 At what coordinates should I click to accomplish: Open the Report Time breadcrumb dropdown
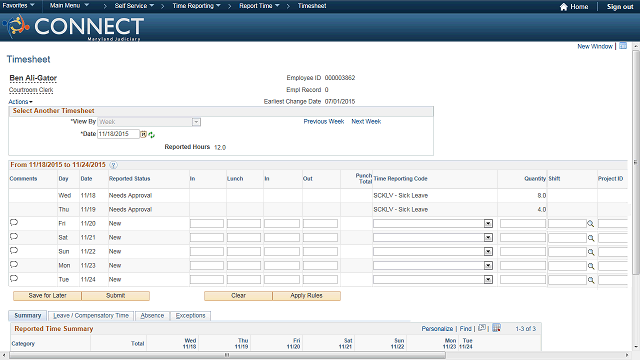[x=259, y=6]
